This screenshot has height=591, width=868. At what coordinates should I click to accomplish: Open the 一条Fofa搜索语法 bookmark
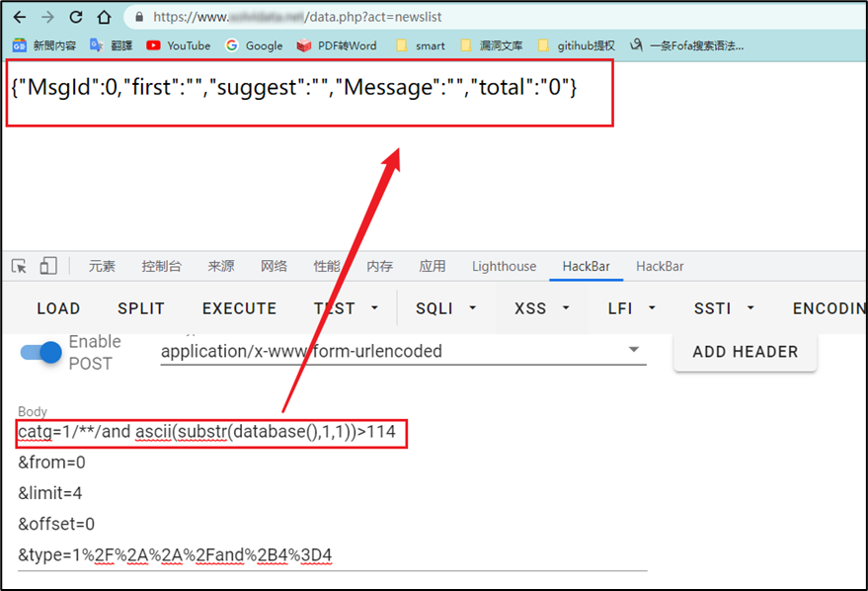687,45
